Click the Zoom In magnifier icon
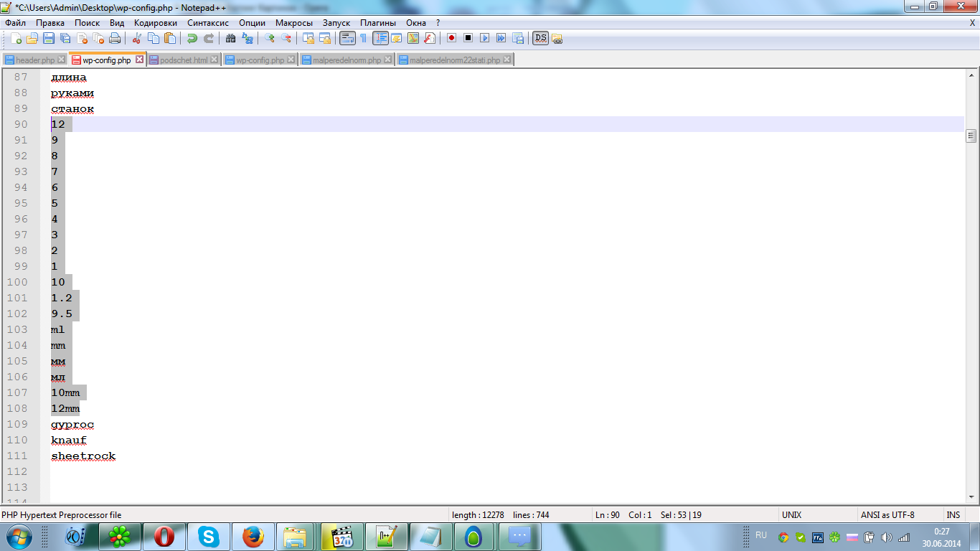This screenshot has height=551, width=980. tap(270, 39)
